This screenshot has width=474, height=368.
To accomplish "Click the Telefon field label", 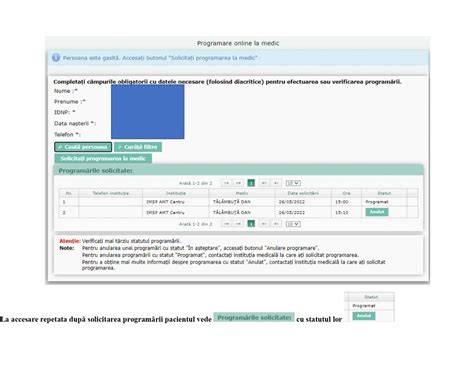I will pyautogui.click(x=67, y=134).
